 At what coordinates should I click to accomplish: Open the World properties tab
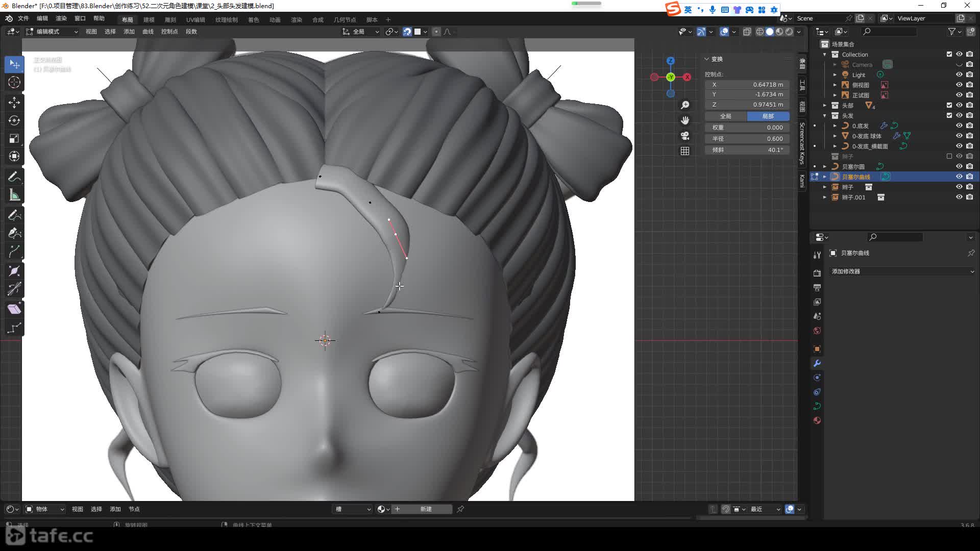(817, 331)
